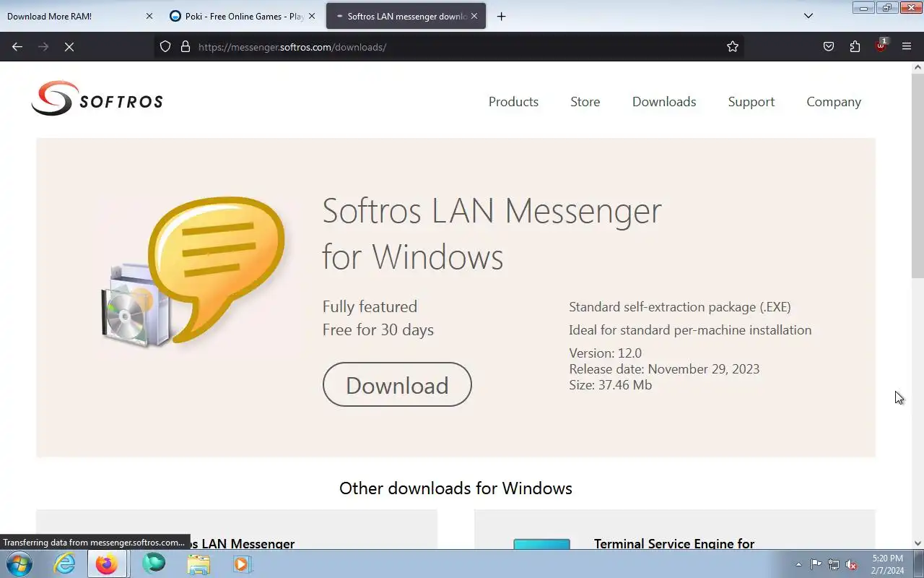Image resolution: width=924 pixels, height=578 pixels.
Task: Open the Support menu item
Action: coord(751,102)
